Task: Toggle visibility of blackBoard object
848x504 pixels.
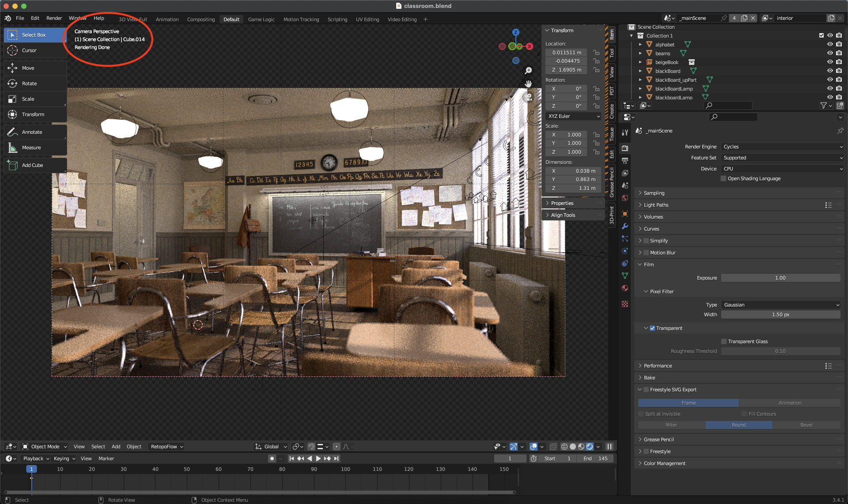Action: point(830,71)
